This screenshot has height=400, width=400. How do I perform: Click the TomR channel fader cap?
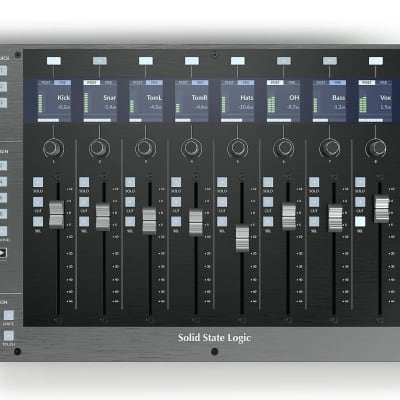click(x=196, y=222)
